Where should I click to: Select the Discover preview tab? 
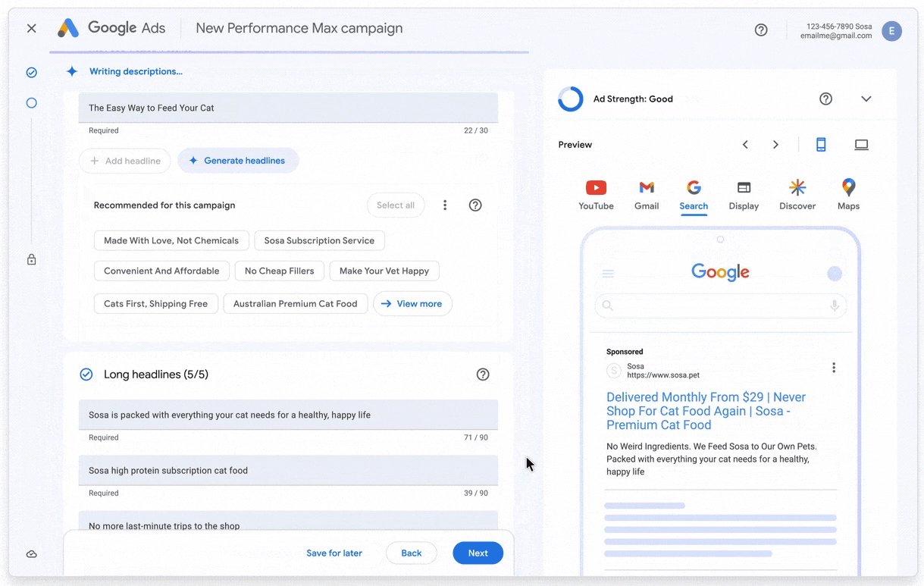point(797,196)
